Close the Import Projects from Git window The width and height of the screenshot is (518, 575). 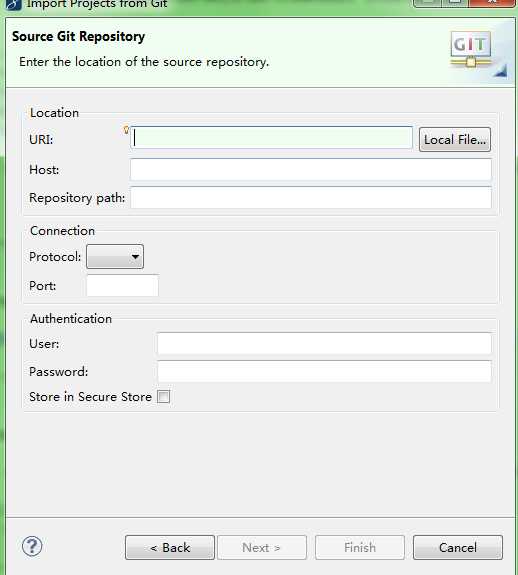pos(492,3)
